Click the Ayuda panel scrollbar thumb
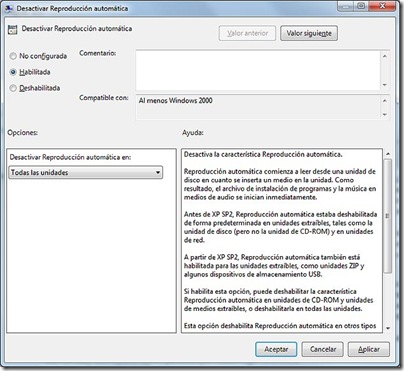 point(388,216)
